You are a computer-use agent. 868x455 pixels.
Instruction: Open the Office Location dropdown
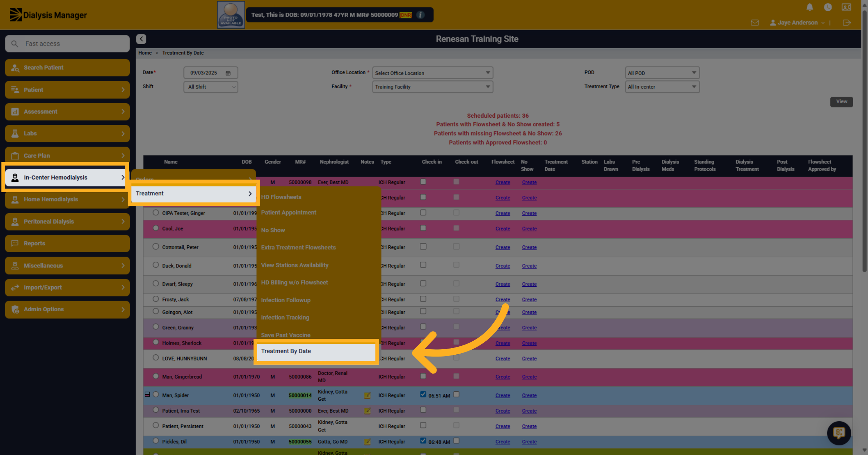[x=433, y=73]
